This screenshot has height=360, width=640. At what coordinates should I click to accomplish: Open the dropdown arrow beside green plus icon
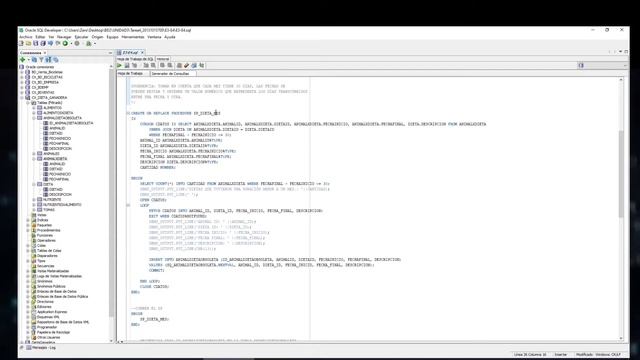click(28, 60)
